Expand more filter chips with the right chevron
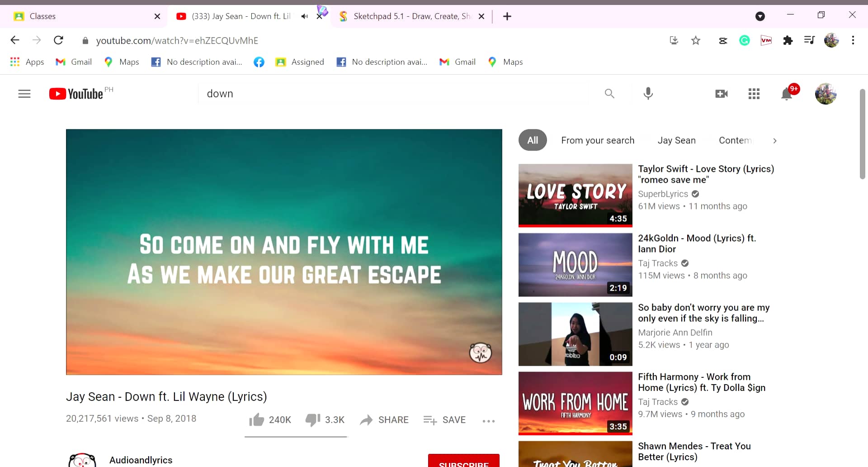Viewport: 868px width, 467px height. coord(774,141)
